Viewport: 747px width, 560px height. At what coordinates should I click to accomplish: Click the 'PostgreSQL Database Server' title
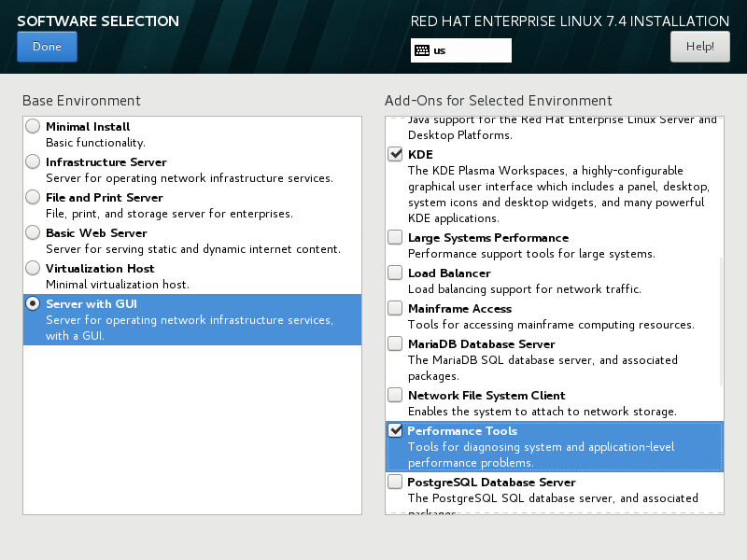tap(491, 482)
